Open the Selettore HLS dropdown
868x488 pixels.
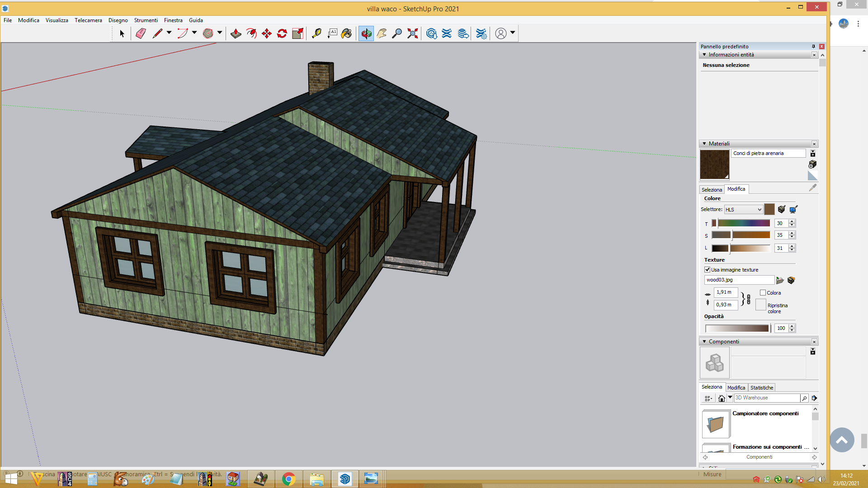(744, 210)
